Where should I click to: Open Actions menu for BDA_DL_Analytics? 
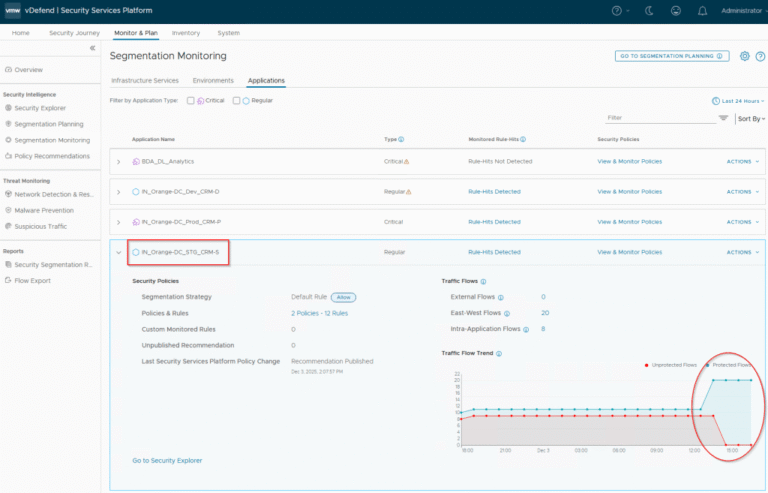743,162
